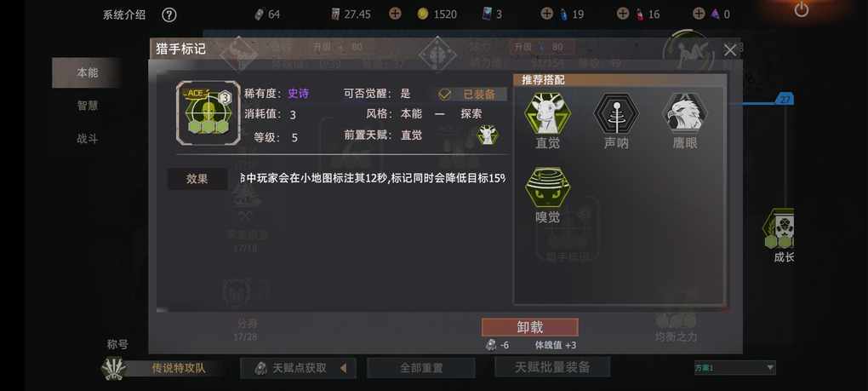Switch to the 本能 tab

(87, 72)
